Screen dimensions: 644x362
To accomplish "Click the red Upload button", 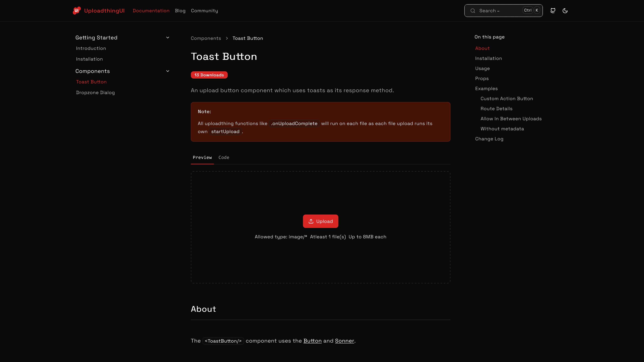I will [x=320, y=221].
